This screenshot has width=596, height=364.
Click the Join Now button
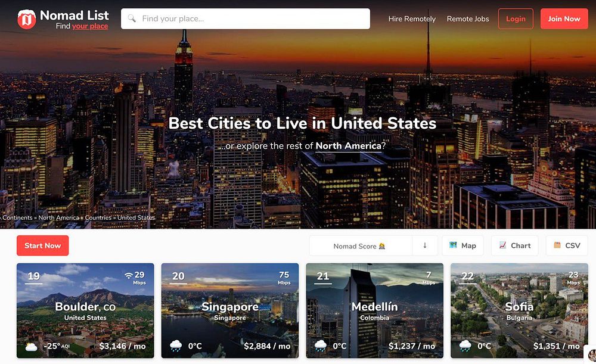point(564,18)
